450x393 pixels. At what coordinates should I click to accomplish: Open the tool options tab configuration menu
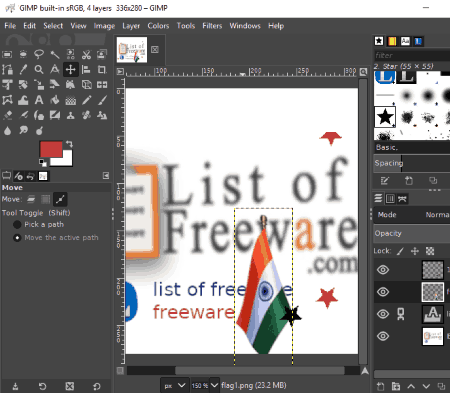106,176
